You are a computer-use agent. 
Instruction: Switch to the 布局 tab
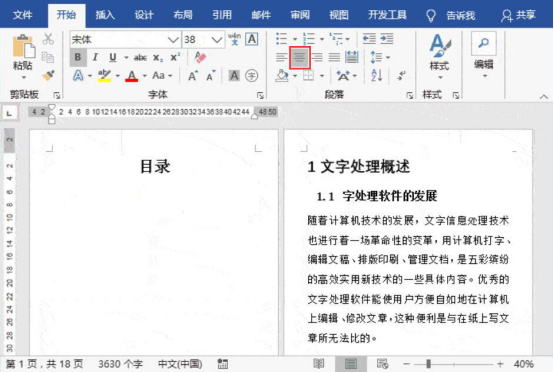pyautogui.click(x=183, y=15)
